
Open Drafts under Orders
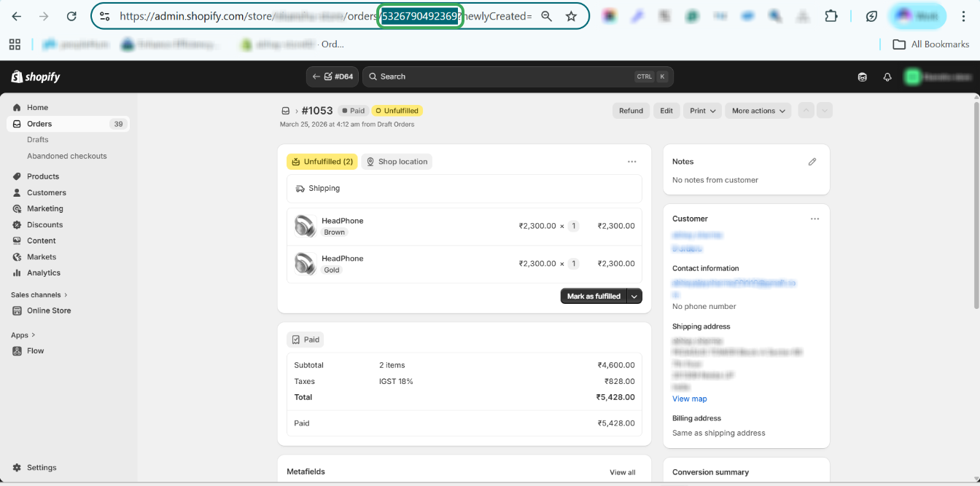[38, 140]
